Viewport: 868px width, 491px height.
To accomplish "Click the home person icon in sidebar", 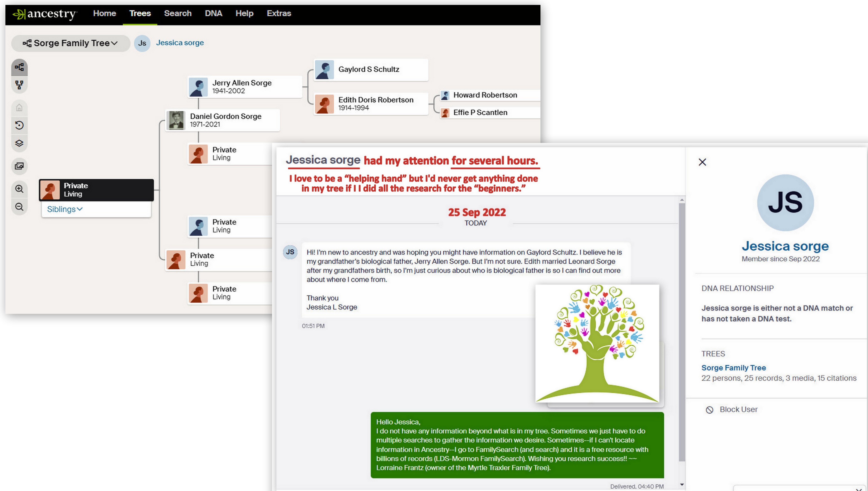I will point(19,108).
